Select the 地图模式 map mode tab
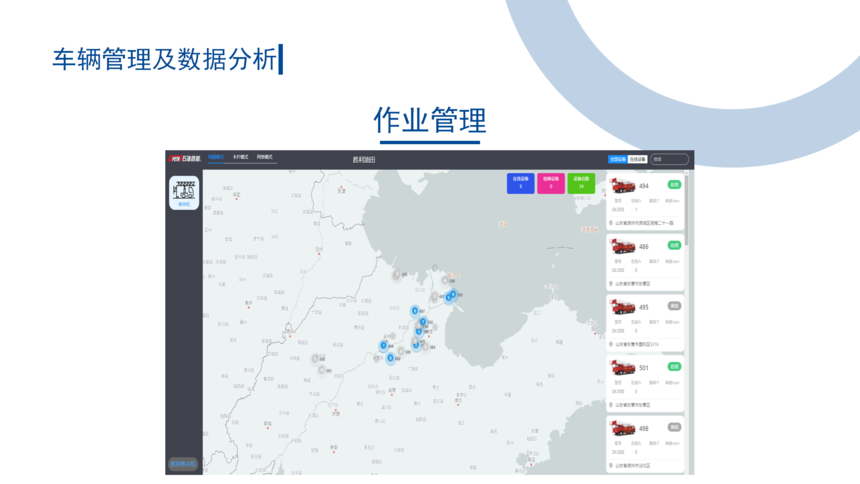Viewport: 860px width, 484px height. tap(216, 158)
